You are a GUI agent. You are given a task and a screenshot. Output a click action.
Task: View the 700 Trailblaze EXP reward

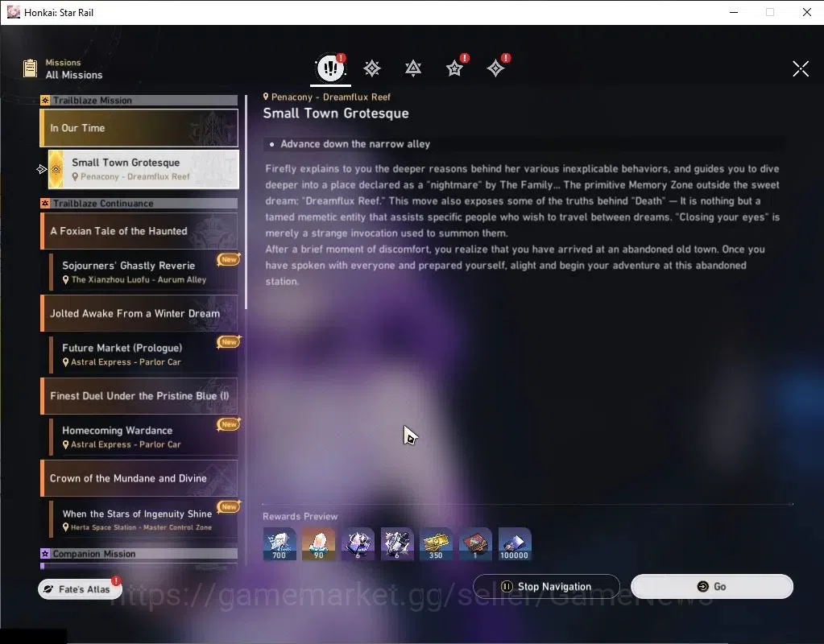279,544
